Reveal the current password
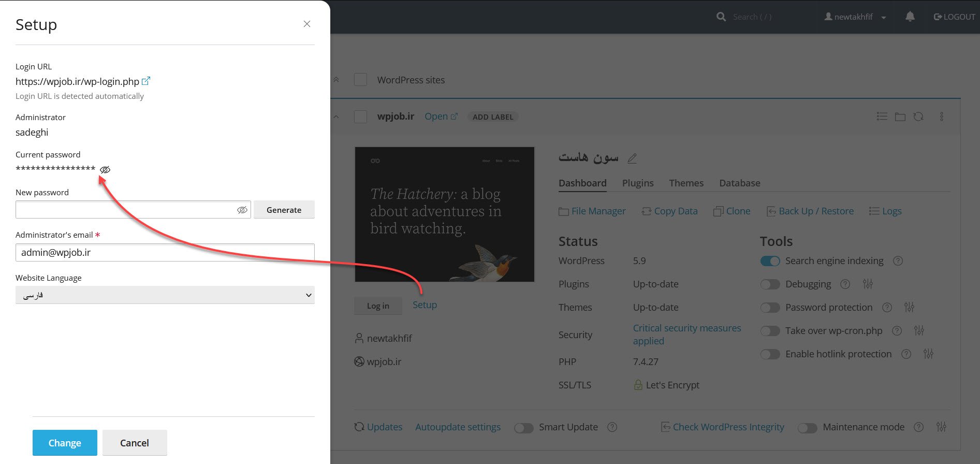 [x=105, y=169]
